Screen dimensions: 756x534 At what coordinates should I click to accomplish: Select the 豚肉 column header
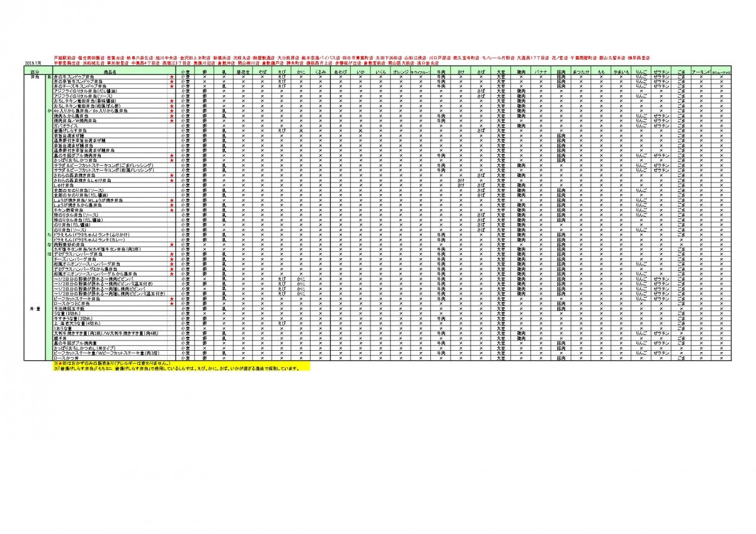point(561,72)
